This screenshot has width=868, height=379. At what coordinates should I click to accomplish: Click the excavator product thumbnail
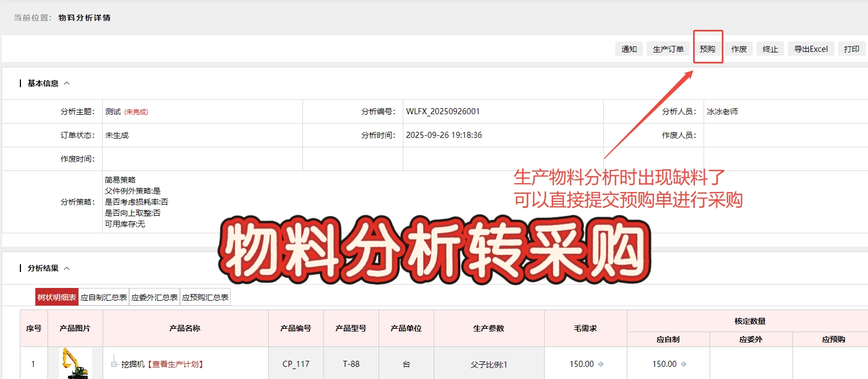pos(75,363)
